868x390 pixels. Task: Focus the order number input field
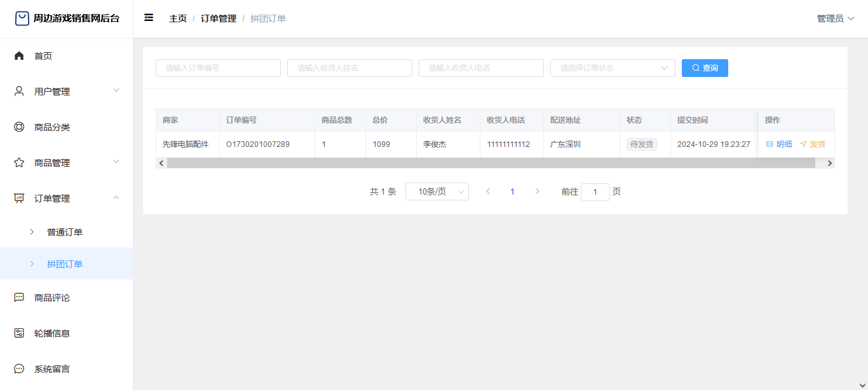(x=218, y=68)
